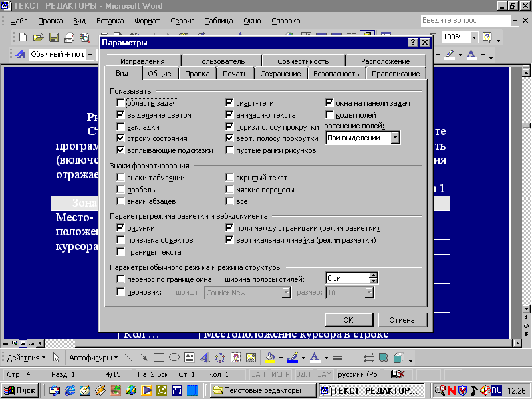This screenshot has width=532, height=399.
Task: Enable the 'закладки' checkbox
Action: tap(120, 127)
